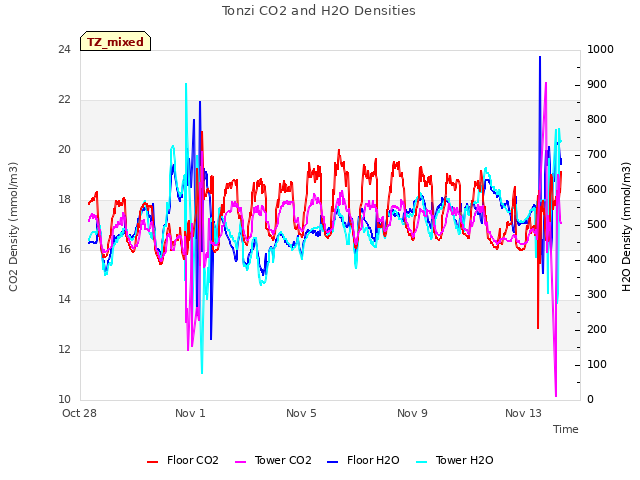Click the 100 value on H2O axis
The width and height of the screenshot is (640, 480).
(597, 364)
